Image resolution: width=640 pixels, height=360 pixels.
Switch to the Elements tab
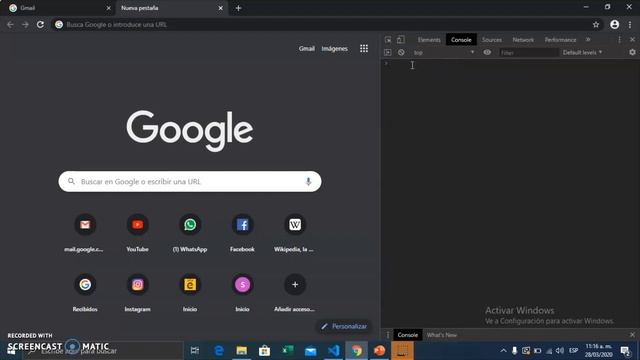(x=429, y=40)
